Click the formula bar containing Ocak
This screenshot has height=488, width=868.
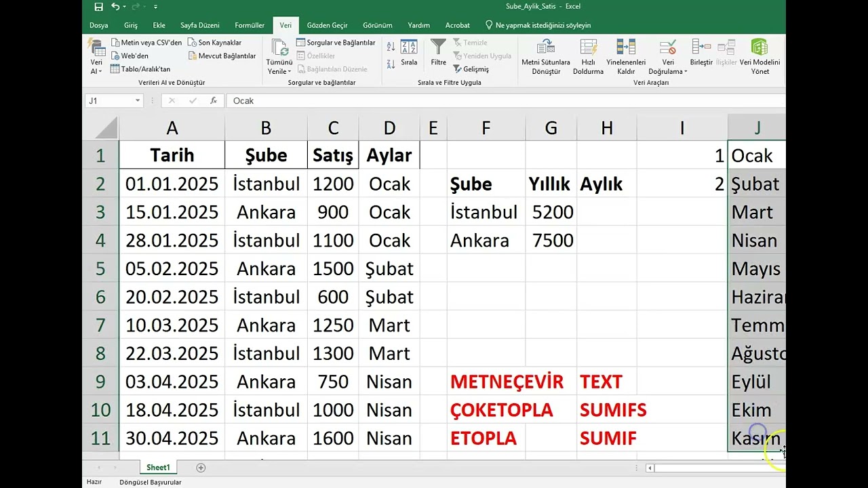pyautogui.click(x=506, y=100)
